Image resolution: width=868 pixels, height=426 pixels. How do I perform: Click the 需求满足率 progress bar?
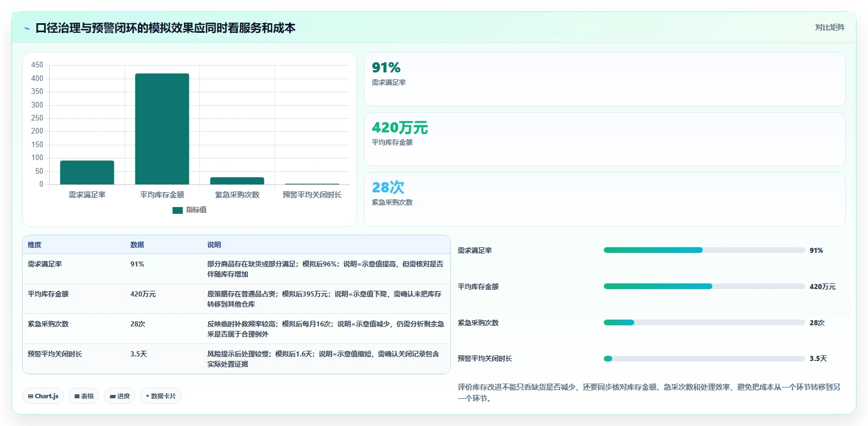click(x=704, y=250)
